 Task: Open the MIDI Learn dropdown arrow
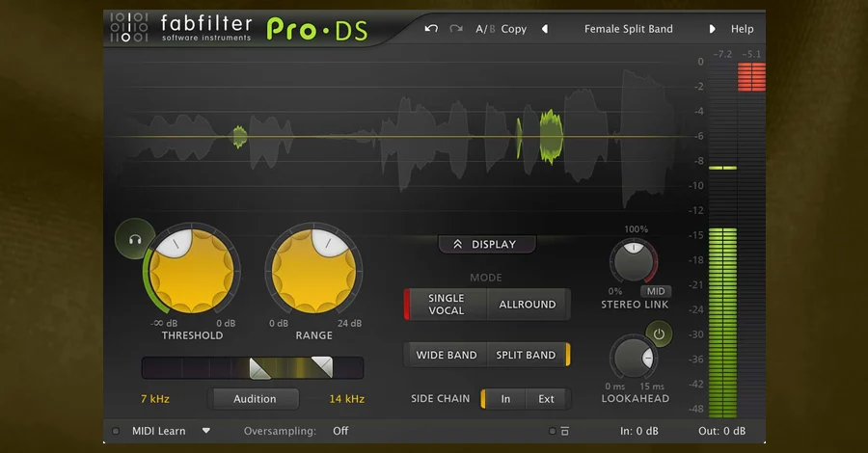pyautogui.click(x=206, y=430)
